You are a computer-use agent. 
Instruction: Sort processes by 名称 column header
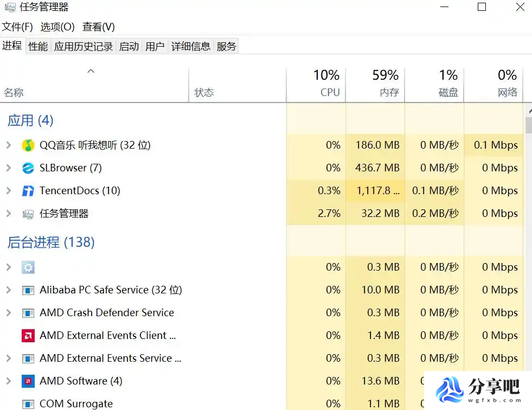coord(94,85)
